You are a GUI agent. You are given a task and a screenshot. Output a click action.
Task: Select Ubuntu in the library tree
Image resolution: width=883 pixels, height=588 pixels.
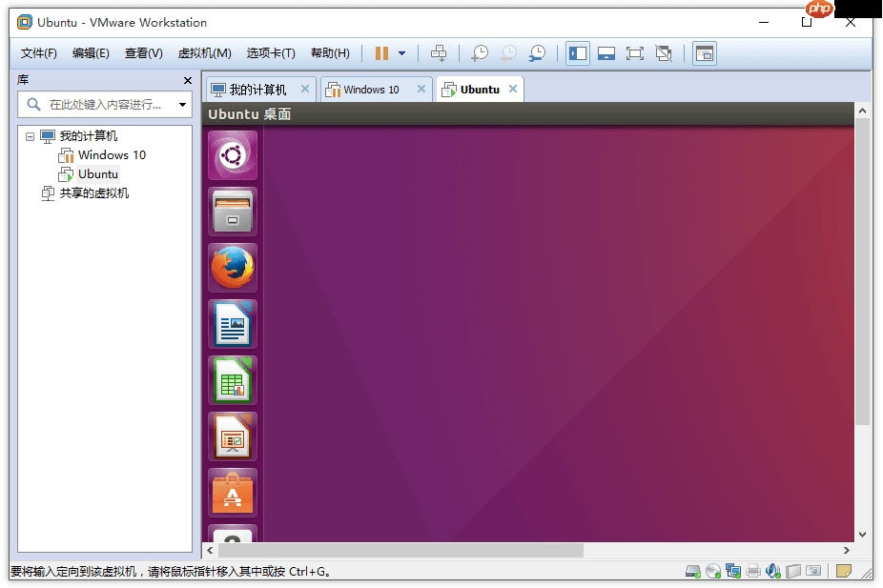point(97,173)
